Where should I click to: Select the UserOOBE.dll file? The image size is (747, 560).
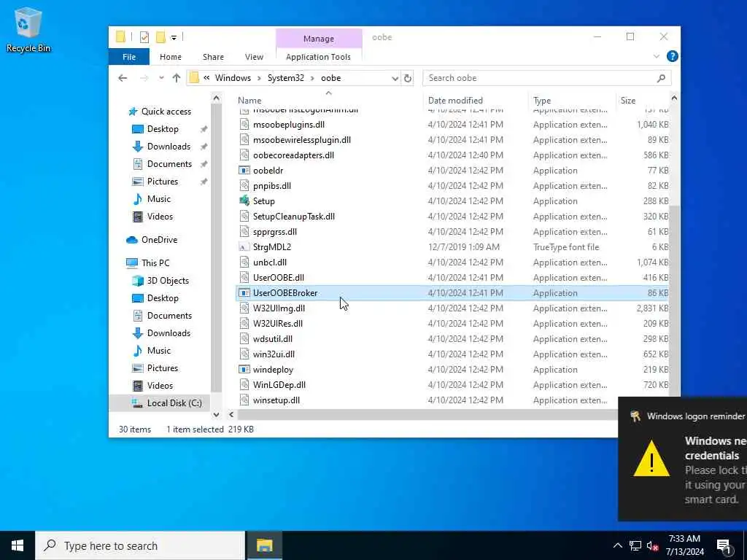click(x=278, y=278)
